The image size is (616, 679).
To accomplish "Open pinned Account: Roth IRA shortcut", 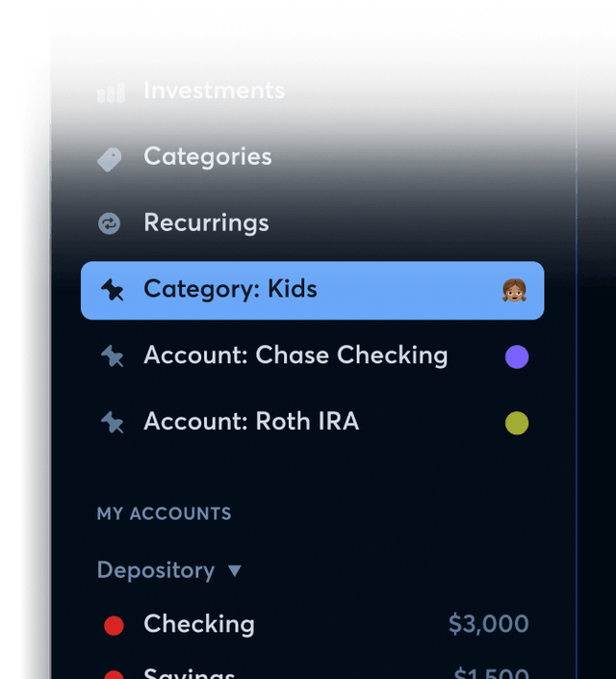I will click(x=251, y=422).
